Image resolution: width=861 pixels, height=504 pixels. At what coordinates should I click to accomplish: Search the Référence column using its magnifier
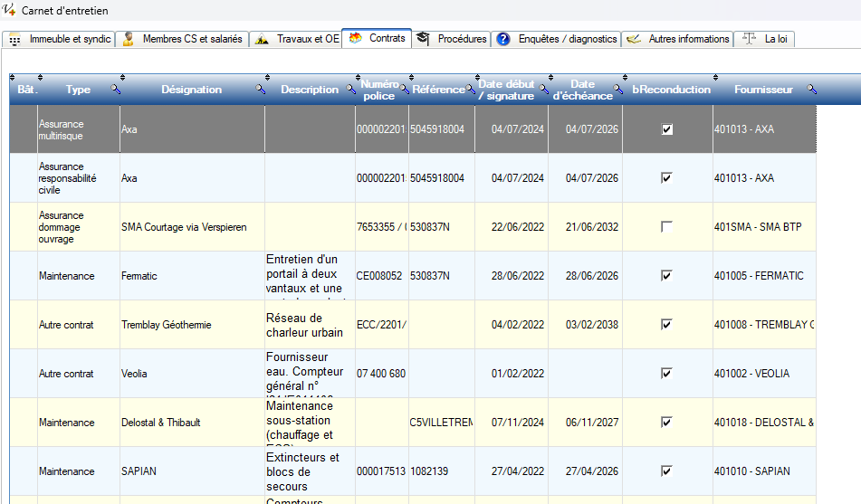coord(471,90)
